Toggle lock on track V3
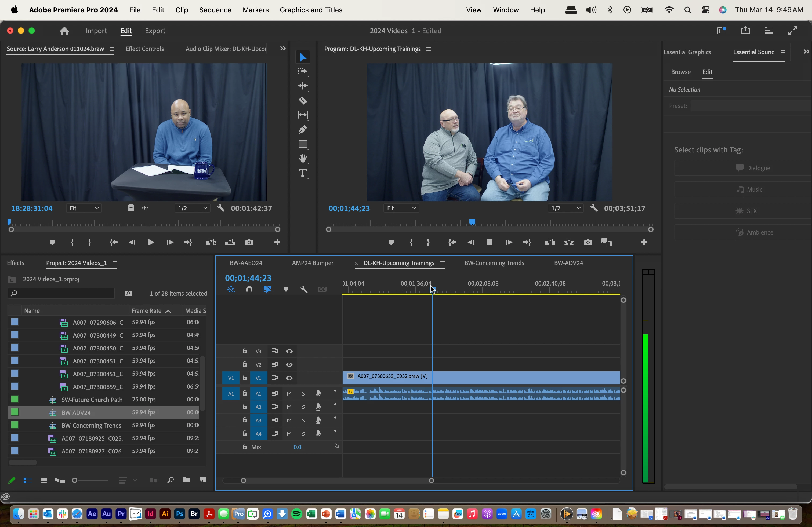The width and height of the screenshot is (812, 527). click(245, 351)
